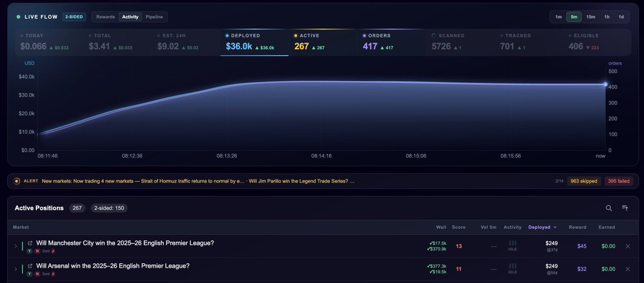Click the Manchester City score value 13

(459, 246)
